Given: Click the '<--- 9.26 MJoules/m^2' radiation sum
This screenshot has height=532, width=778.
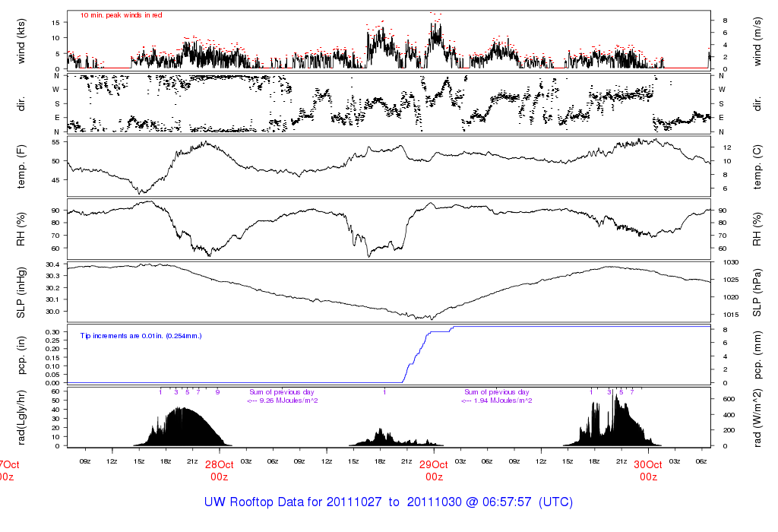Looking at the screenshot, I should [283, 401].
